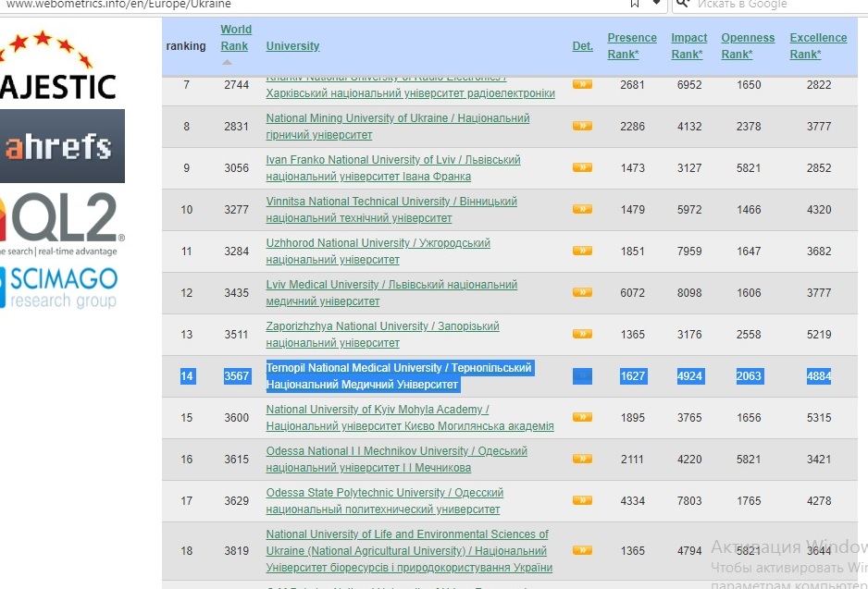Sort by Presence Rank column header
The image size is (868, 589).
(632, 45)
